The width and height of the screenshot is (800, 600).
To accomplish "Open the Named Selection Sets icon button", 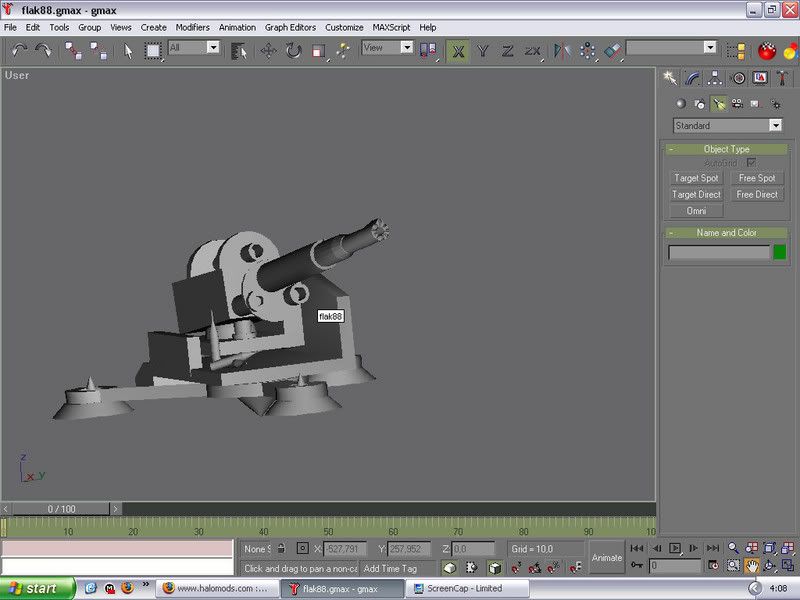I will pos(736,51).
